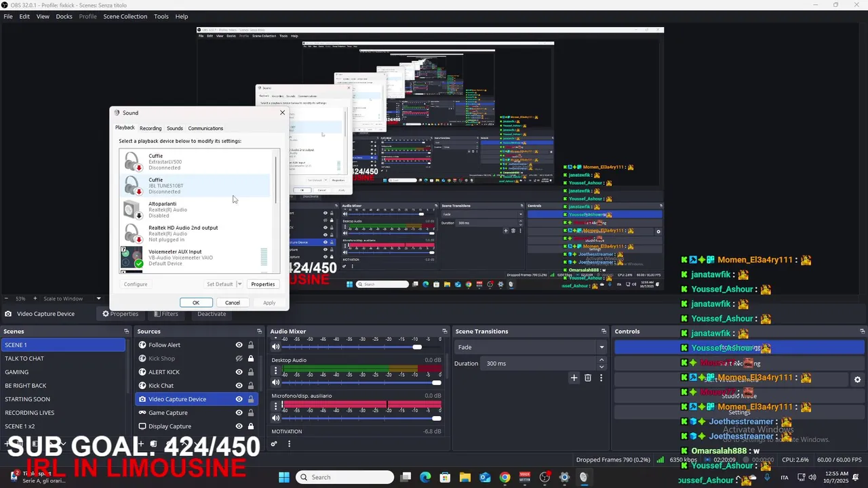
Task: Click lock icon on Video Capture Device row
Action: click(251, 399)
